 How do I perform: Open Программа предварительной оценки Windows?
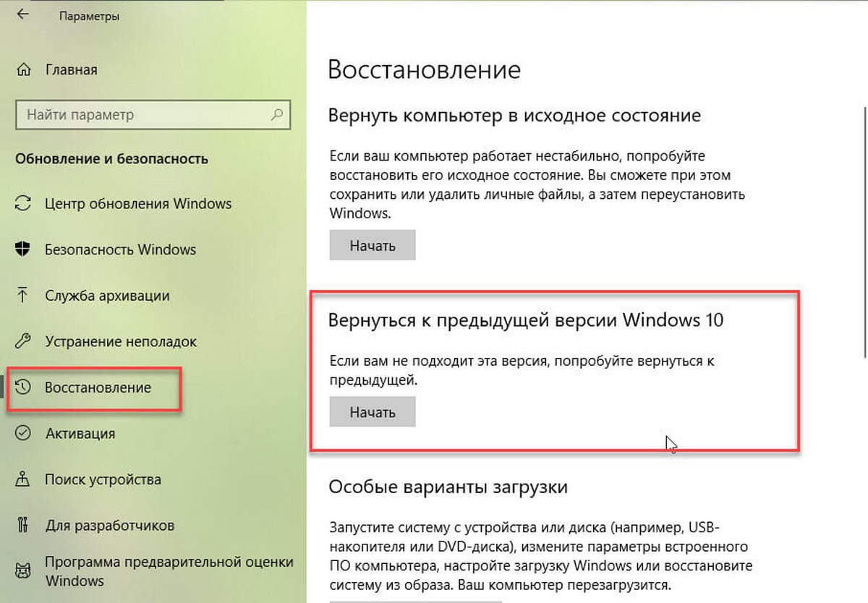[170, 571]
